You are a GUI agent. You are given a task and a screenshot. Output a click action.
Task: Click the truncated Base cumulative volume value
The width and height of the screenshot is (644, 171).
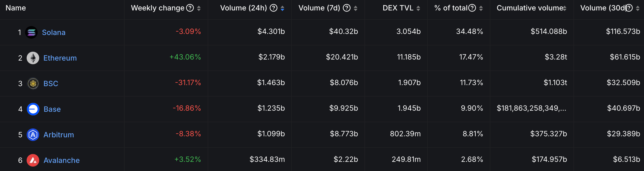pos(531,108)
